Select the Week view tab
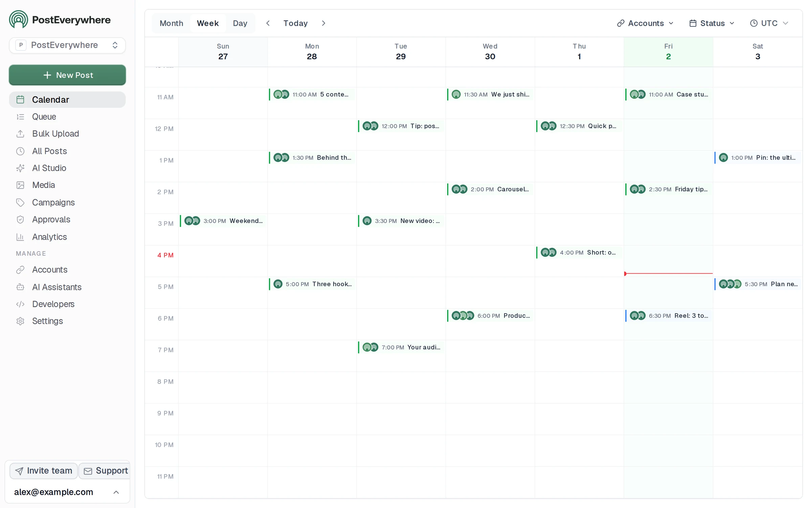Image resolution: width=812 pixels, height=508 pixels. click(208, 23)
